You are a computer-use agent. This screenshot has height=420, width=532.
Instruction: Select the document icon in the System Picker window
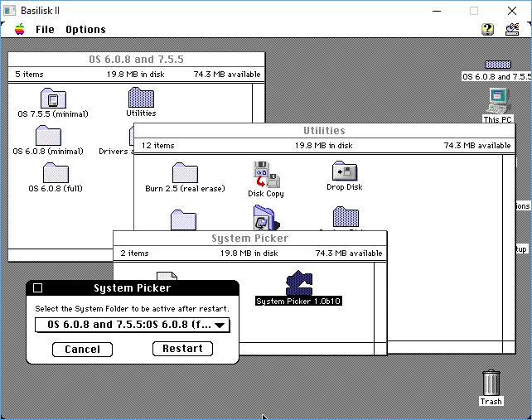(x=167, y=276)
